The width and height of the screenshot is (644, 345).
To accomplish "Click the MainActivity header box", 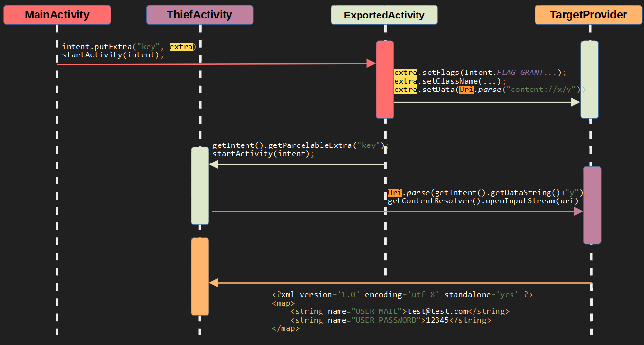I will tap(57, 15).
